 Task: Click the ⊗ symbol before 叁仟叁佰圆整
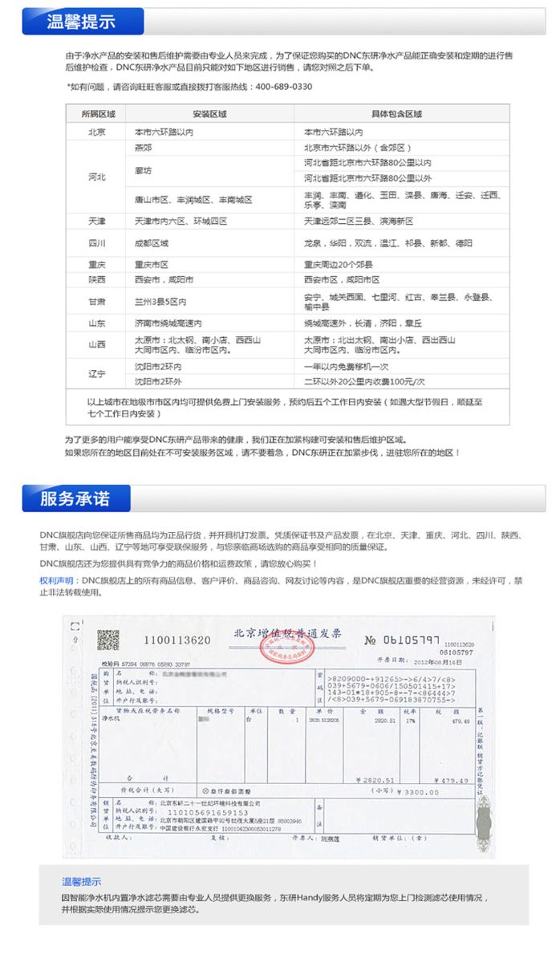205,790
